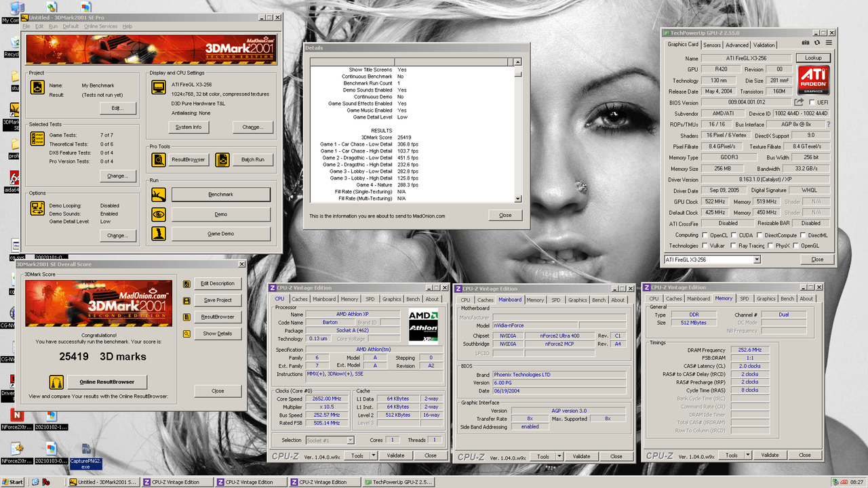
Task: Open the File menu in 3DMark2001
Action: click(x=26, y=26)
